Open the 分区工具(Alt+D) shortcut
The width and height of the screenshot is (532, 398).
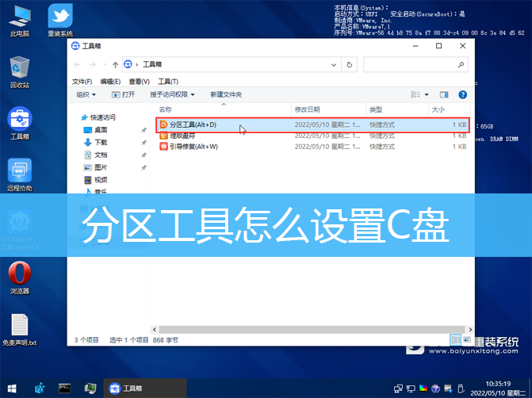coord(192,124)
